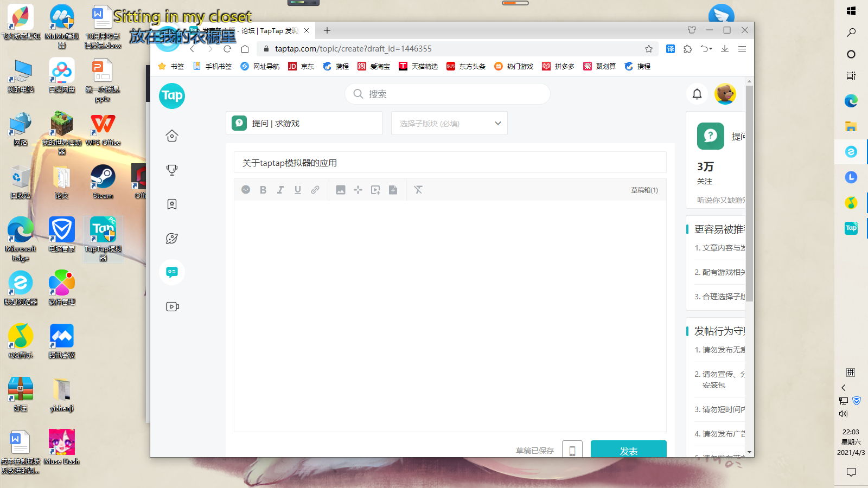The width and height of the screenshot is (868, 488).
Task: Click the TapTap search box
Action: pyautogui.click(x=448, y=94)
